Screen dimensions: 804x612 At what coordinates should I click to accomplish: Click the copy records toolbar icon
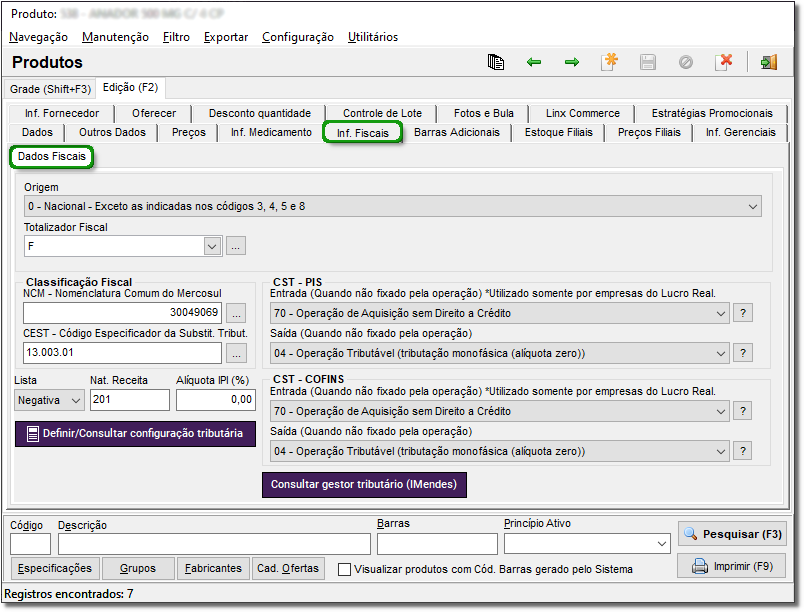tap(495, 62)
